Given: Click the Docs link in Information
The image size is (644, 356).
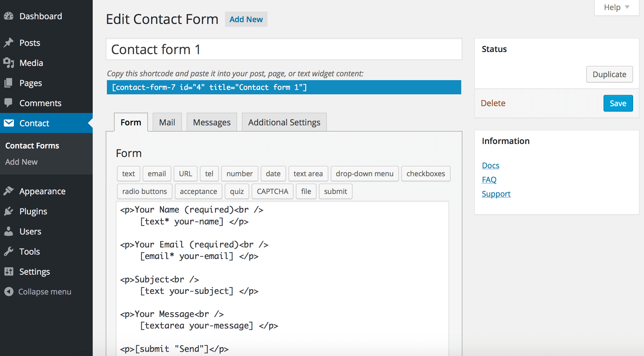Looking at the screenshot, I should coord(491,165).
